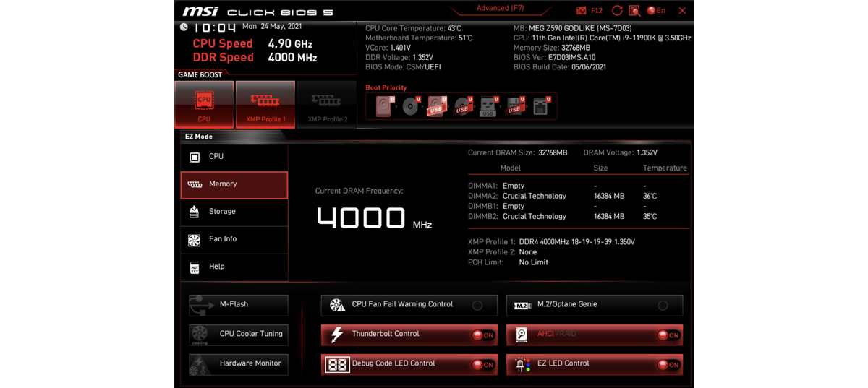The image size is (868, 388).
Task: Open the BIOS search magnifier icon
Action: click(x=634, y=11)
